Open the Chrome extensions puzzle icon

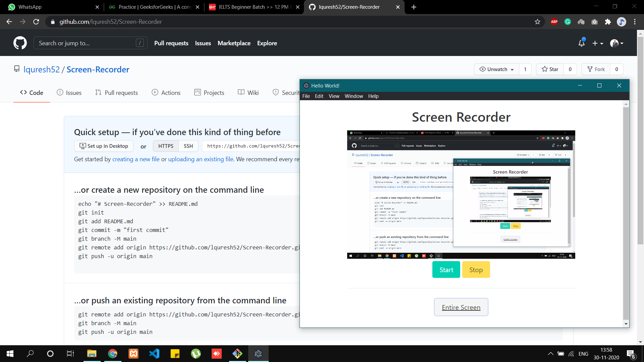[x=608, y=22]
